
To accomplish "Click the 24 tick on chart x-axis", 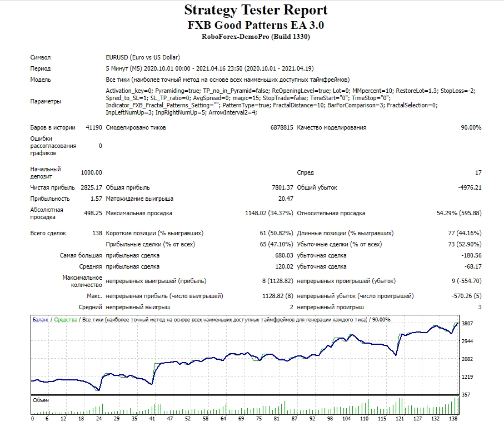I will 99,419.
